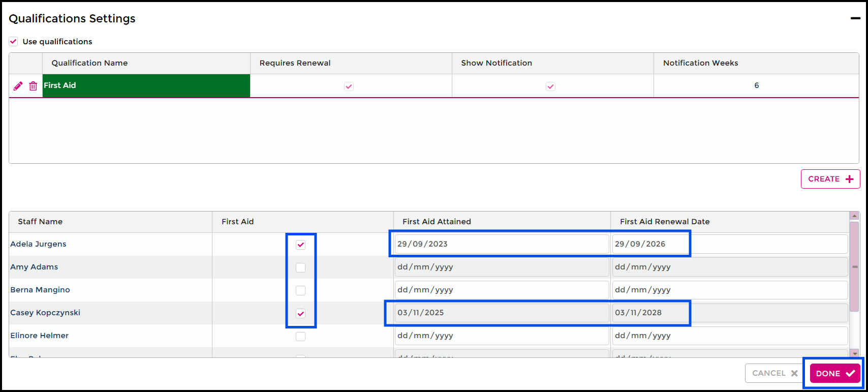The image size is (868, 392).
Task: Enable First Aid for Amy Adams
Action: point(301,267)
